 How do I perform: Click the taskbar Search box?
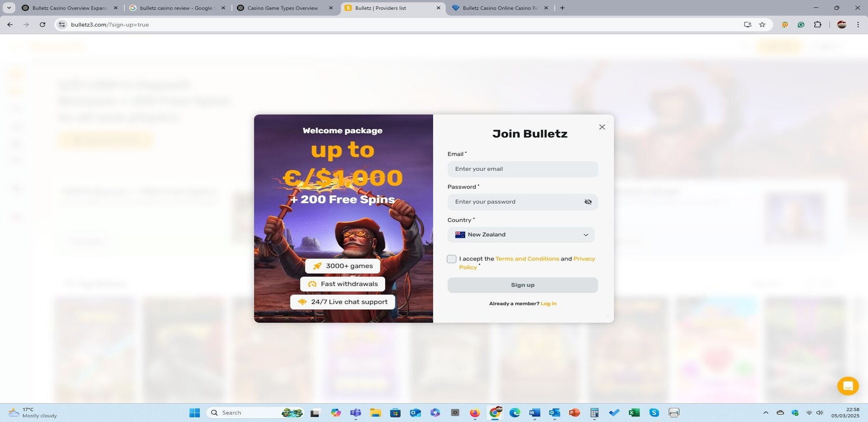256,413
